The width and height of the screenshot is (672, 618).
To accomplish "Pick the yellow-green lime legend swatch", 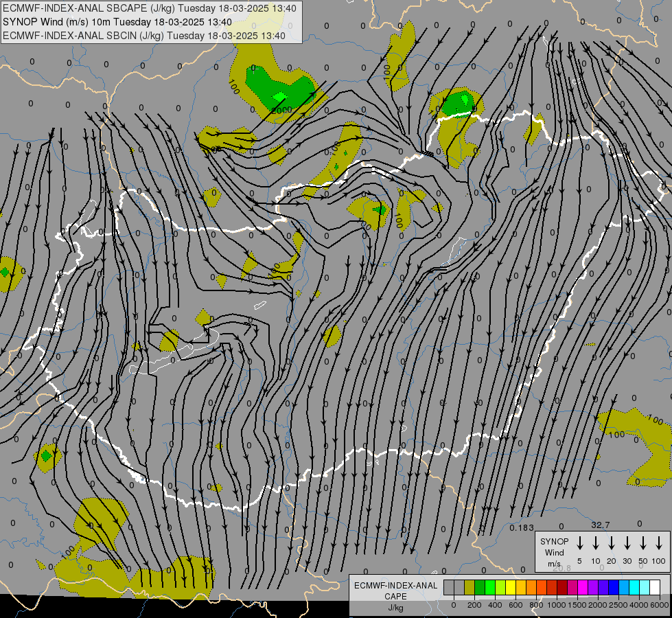I will [x=500, y=587].
